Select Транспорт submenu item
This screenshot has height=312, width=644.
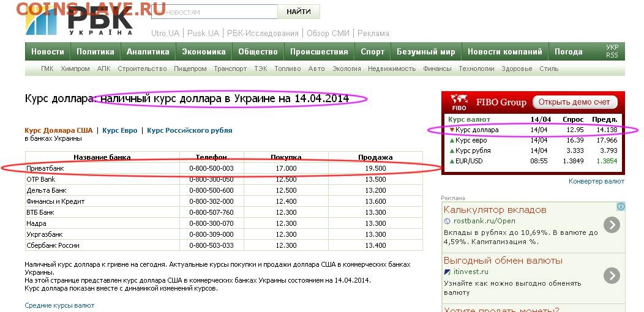coord(230,69)
